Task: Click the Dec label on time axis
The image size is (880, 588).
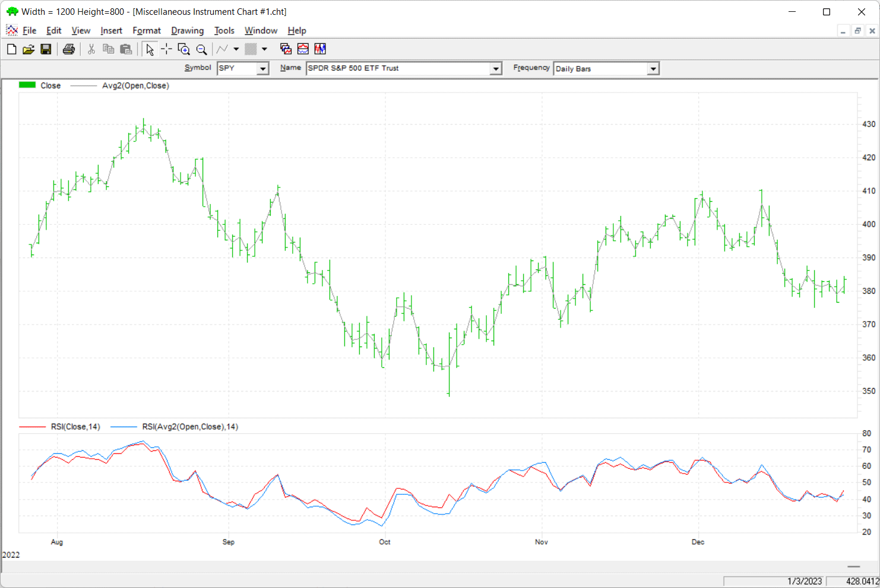Action: 698,542
